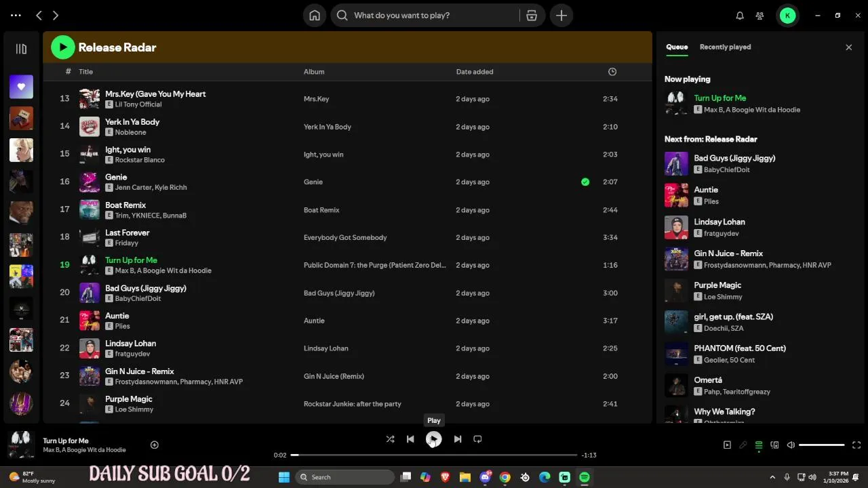Sort by Title column header

click(85, 72)
